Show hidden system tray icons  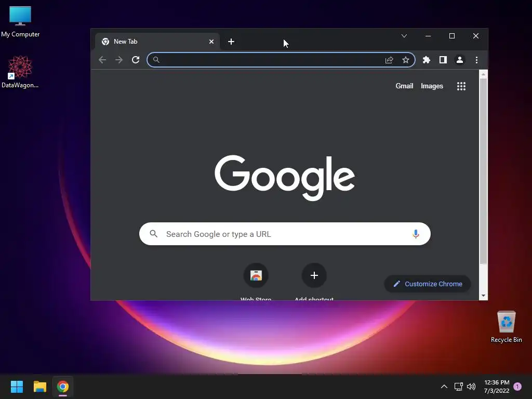[x=444, y=387]
